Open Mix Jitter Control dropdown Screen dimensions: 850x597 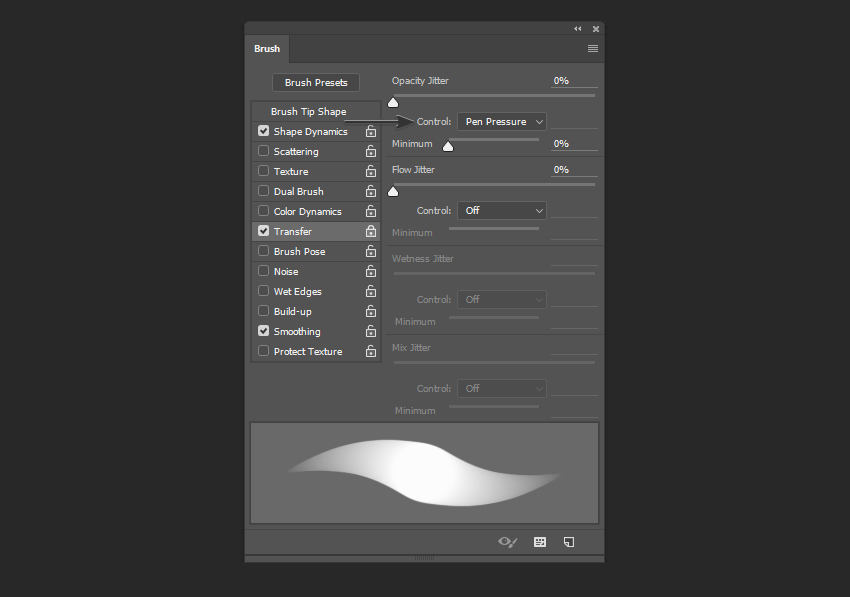pos(502,388)
